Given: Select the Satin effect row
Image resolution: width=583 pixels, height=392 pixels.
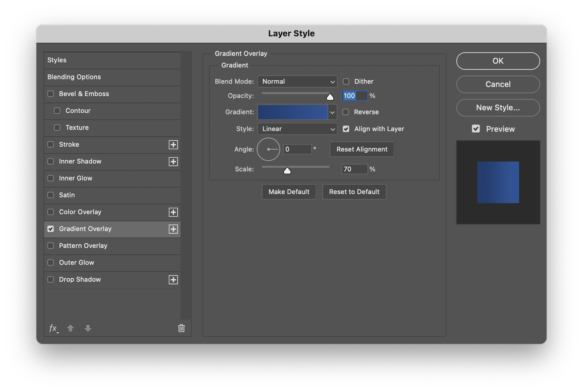Looking at the screenshot, I should click(x=112, y=195).
